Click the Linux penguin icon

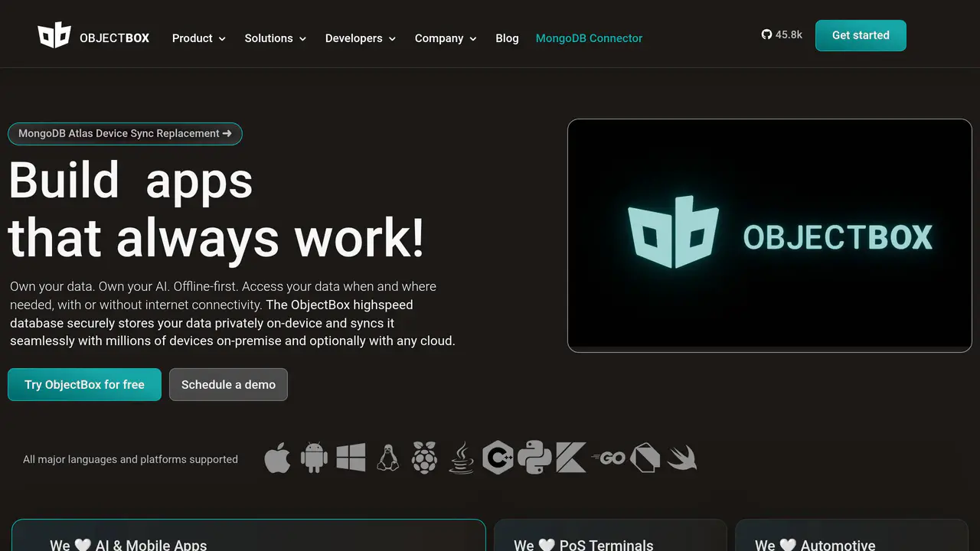(388, 458)
